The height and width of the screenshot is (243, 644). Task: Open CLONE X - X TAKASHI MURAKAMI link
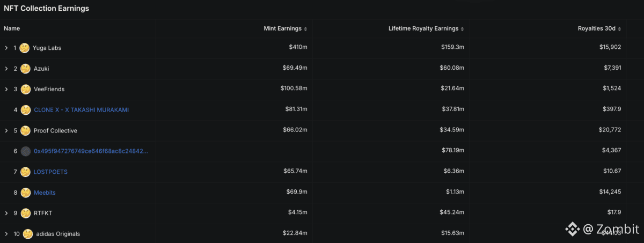[81, 110]
